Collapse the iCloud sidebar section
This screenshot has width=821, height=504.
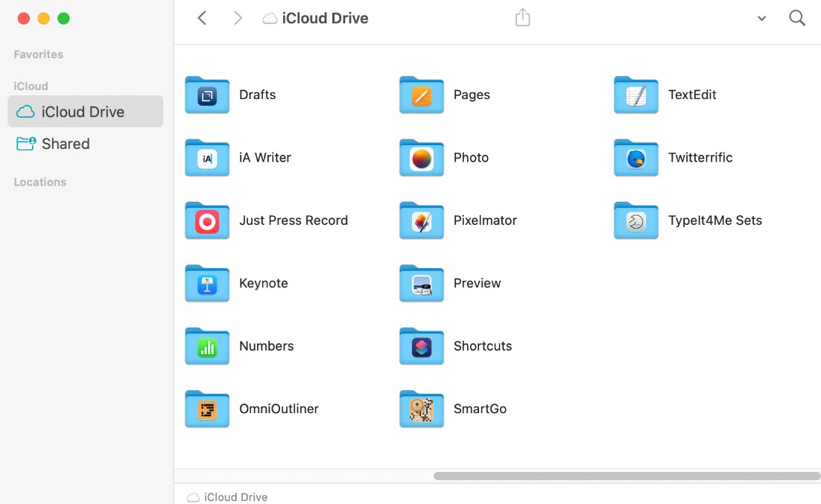tap(31, 86)
